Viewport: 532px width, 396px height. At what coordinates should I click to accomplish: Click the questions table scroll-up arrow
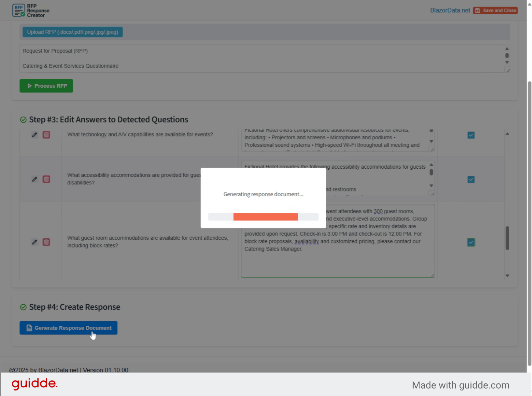(x=507, y=134)
